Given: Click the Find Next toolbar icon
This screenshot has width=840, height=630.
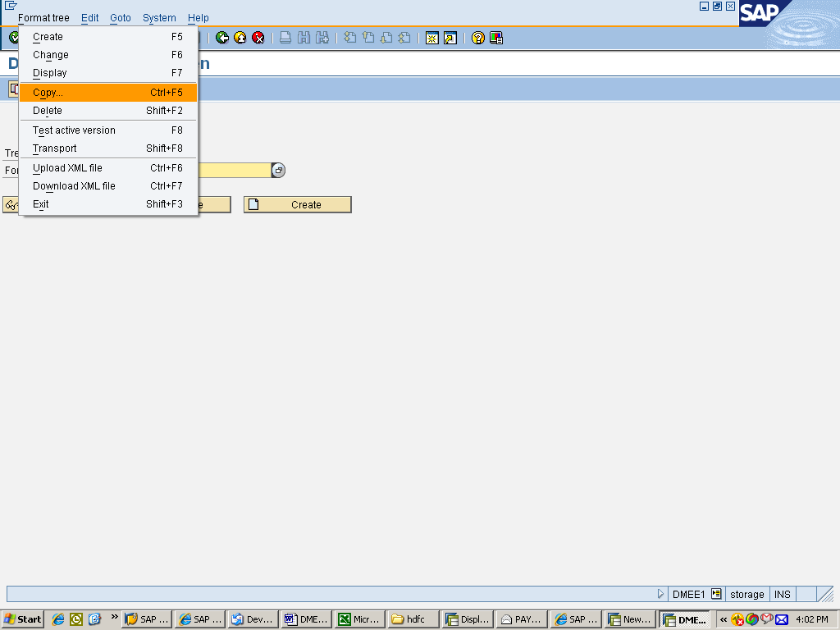Looking at the screenshot, I should coord(320,37).
